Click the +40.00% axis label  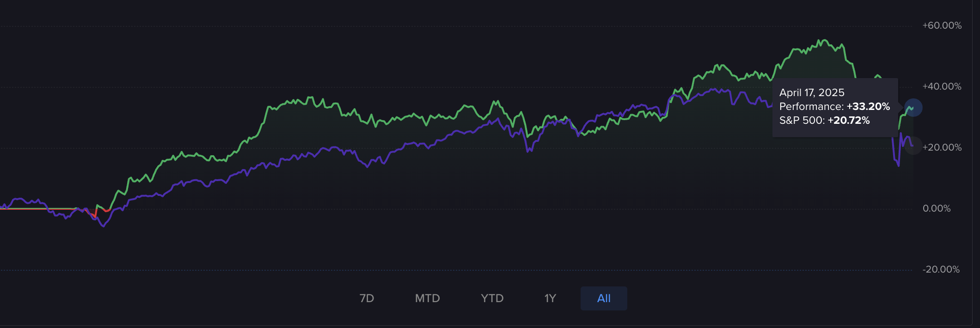pyautogui.click(x=942, y=86)
